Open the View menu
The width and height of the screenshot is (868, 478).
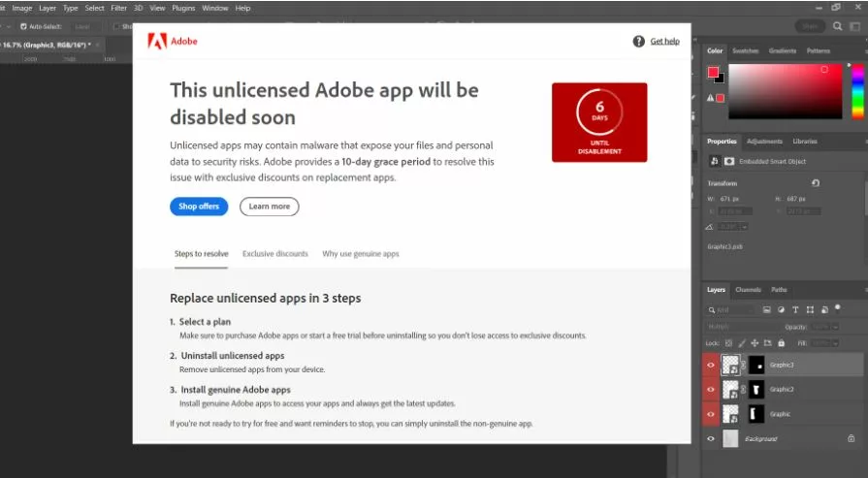158,9
